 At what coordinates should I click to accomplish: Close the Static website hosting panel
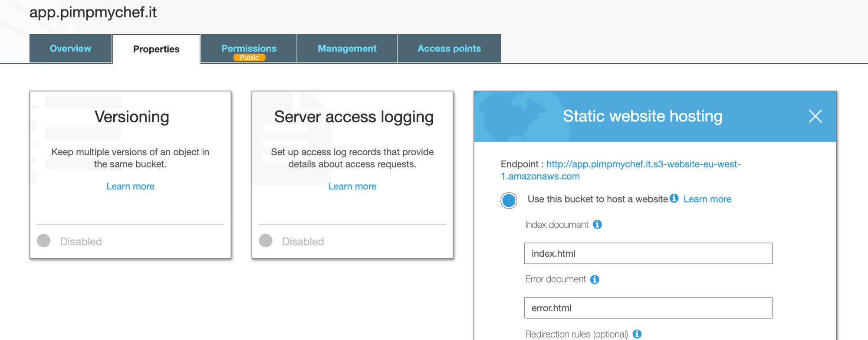pyautogui.click(x=815, y=116)
